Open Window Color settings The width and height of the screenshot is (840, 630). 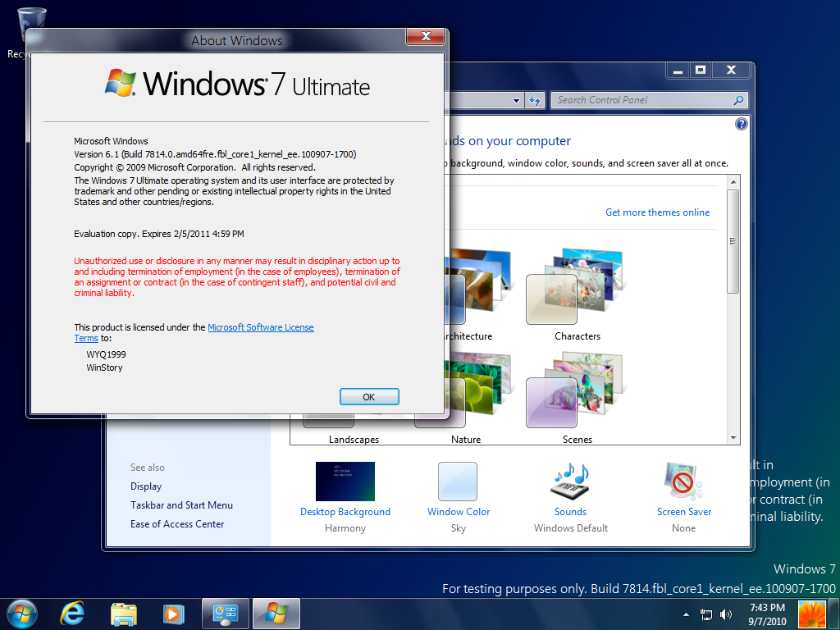(458, 482)
